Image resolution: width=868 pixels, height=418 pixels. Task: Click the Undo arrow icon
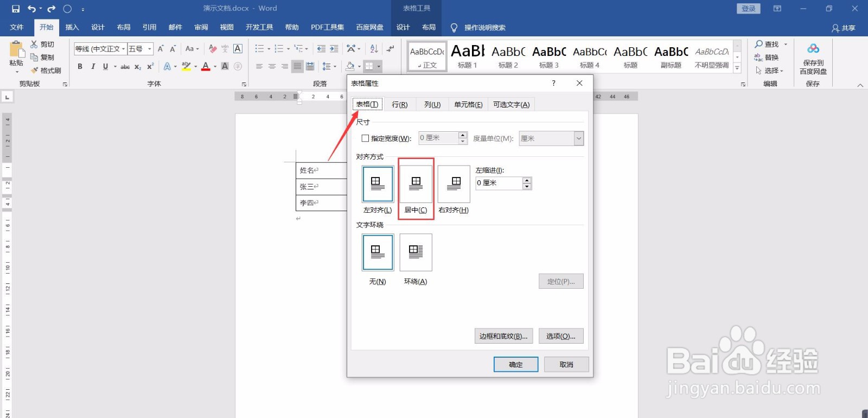tap(32, 9)
